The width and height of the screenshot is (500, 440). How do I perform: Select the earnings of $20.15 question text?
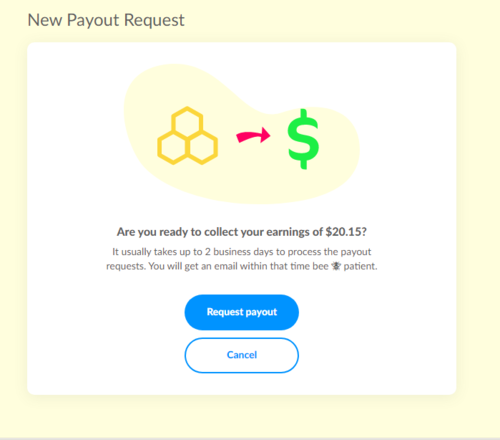click(242, 232)
